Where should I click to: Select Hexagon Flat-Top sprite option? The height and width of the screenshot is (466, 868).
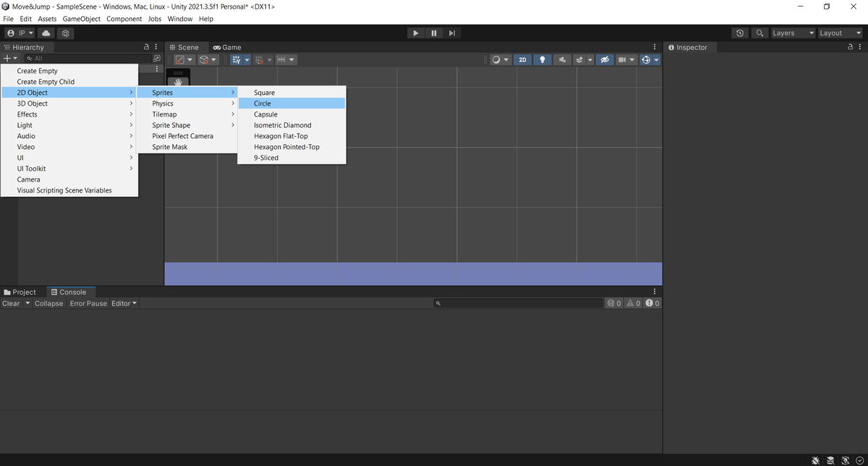[x=292, y=136]
